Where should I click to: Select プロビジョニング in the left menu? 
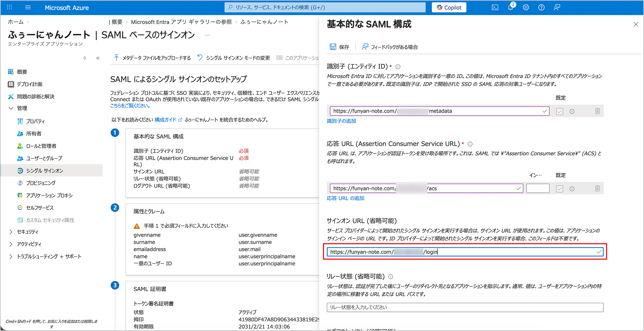[41, 183]
